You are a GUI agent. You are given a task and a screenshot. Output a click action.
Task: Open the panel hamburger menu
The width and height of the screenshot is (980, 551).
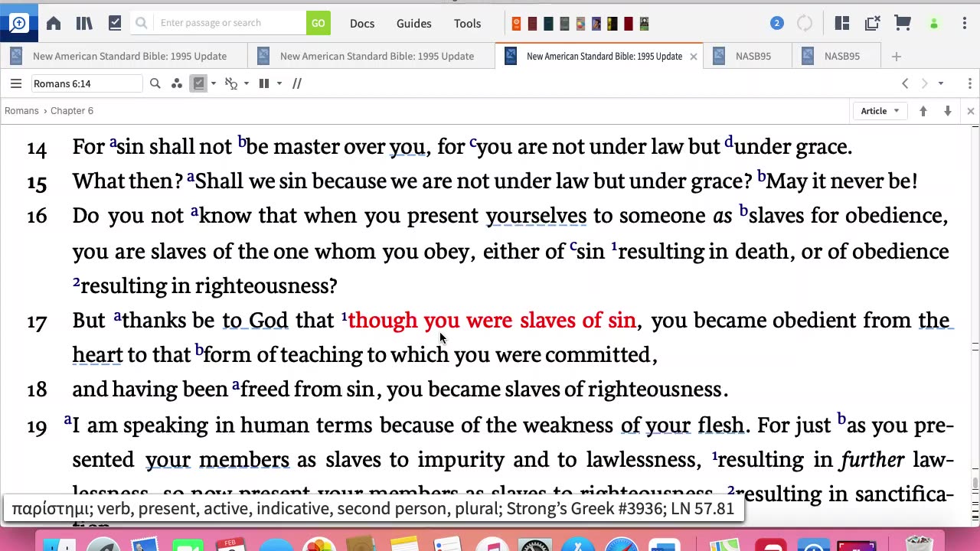coord(16,83)
